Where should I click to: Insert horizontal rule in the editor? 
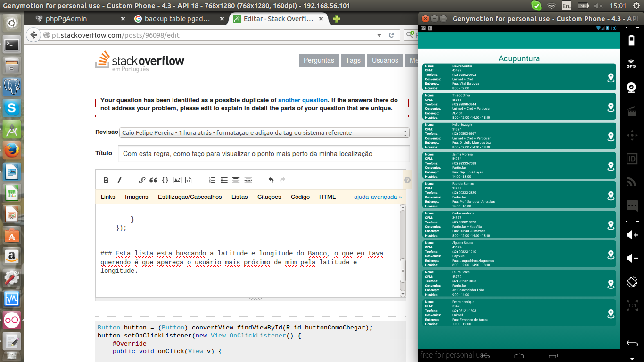click(248, 180)
